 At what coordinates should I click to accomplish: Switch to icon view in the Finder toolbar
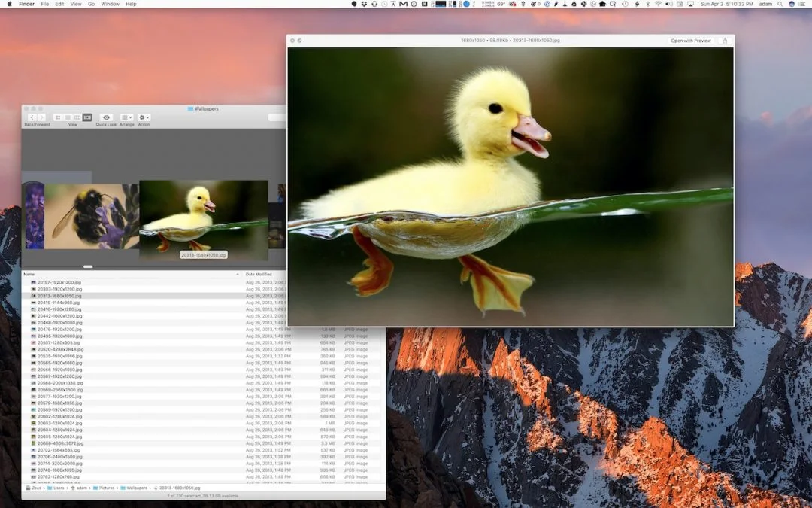[x=59, y=117]
